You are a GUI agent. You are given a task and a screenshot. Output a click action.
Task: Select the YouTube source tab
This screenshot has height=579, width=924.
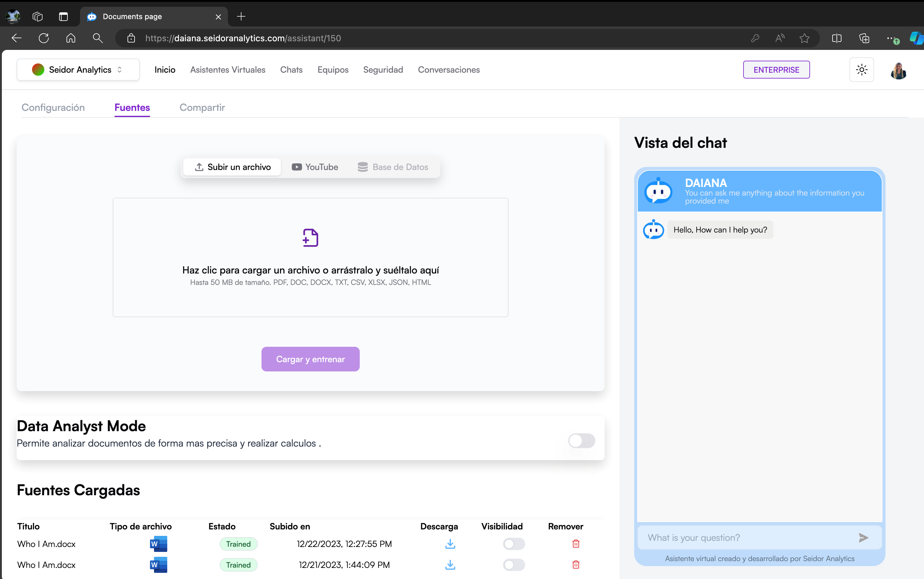315,167
